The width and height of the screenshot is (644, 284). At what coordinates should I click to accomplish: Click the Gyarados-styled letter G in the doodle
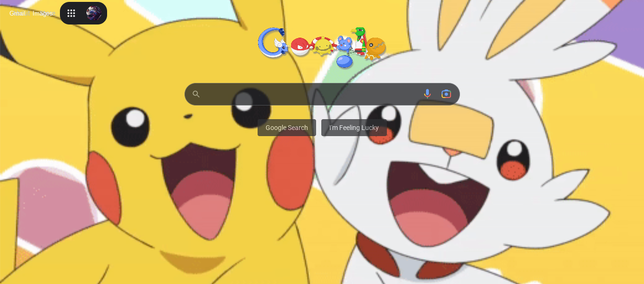coord(273,41)
